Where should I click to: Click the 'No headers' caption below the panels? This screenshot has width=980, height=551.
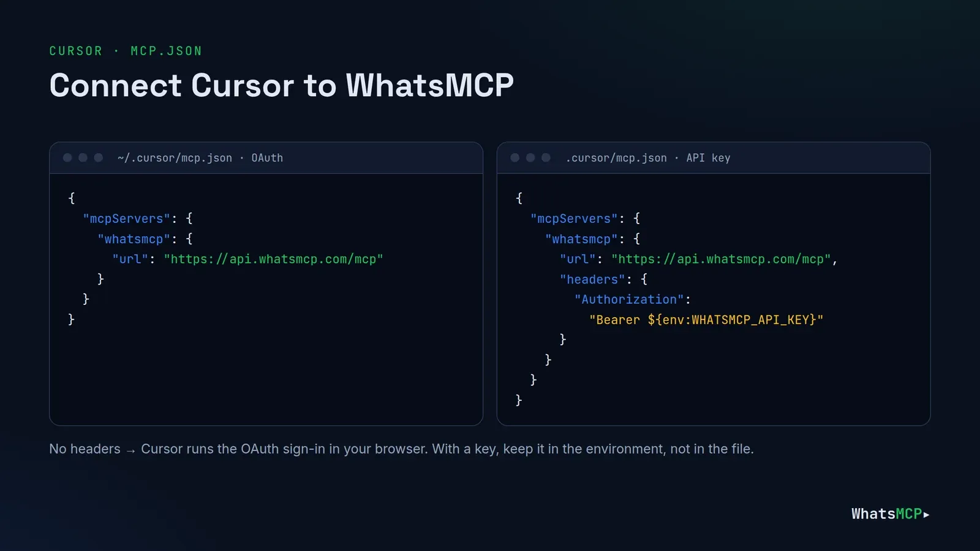401,449
